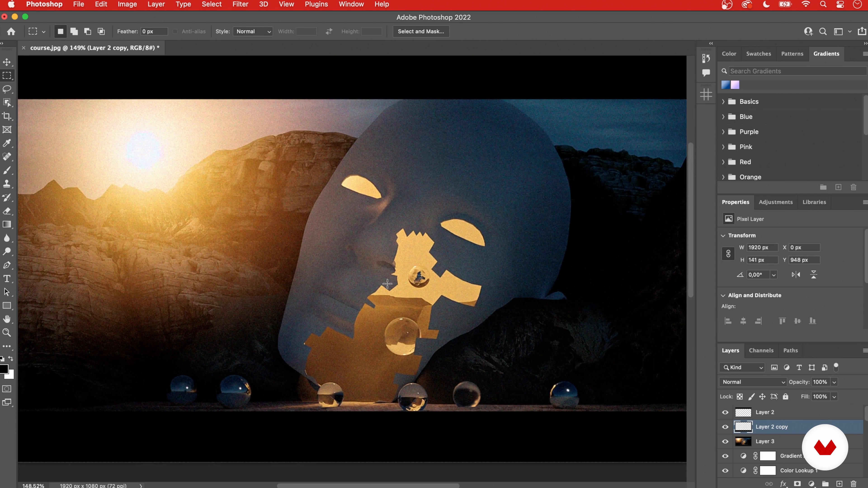Switch to the Channels tab
Image resolution: width=868 pixels, height=488 pixels.
[x=761, y=351]
